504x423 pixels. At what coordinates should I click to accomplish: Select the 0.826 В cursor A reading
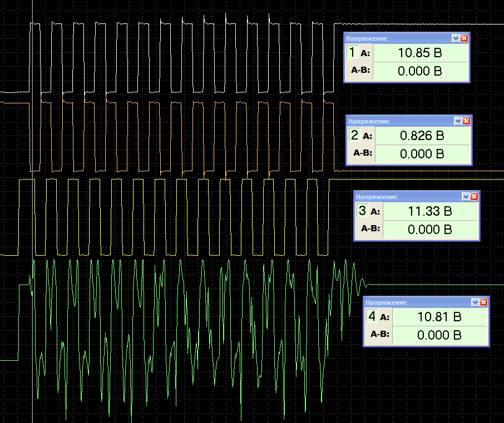coord(422,136)
